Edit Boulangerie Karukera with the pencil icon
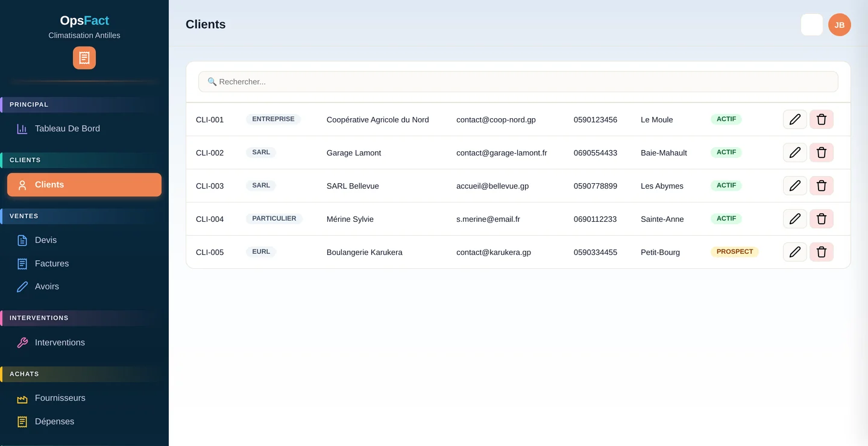Image resolution: width=868 pixels, height=446 pixels. (x=795, y=252)
